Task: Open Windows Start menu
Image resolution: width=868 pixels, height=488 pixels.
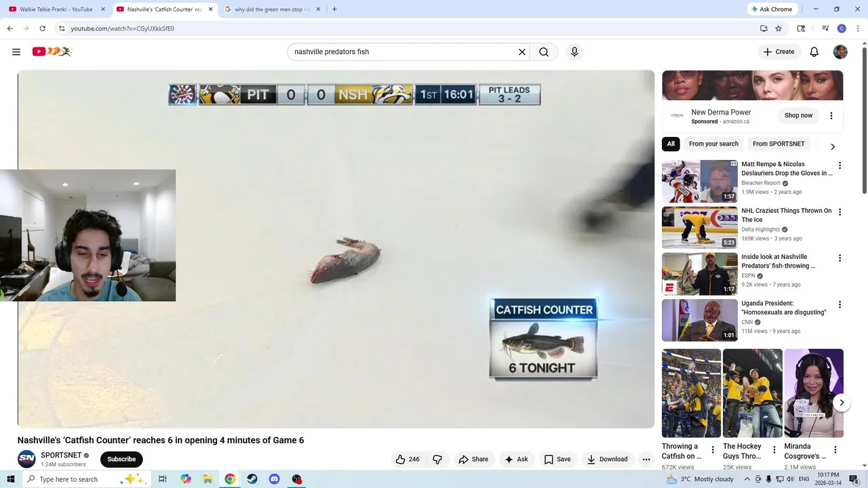Action: (10, 479)
